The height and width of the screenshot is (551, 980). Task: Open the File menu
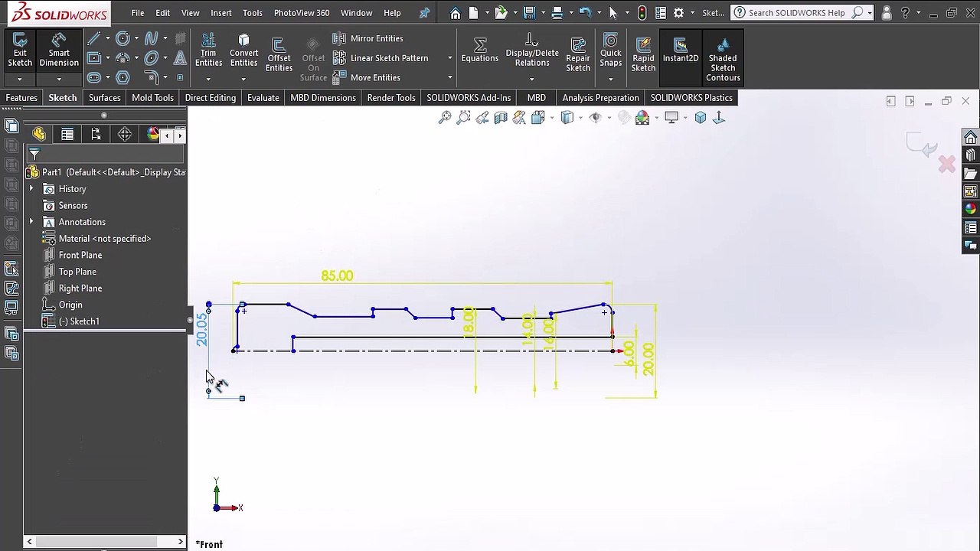coord(137,13)
